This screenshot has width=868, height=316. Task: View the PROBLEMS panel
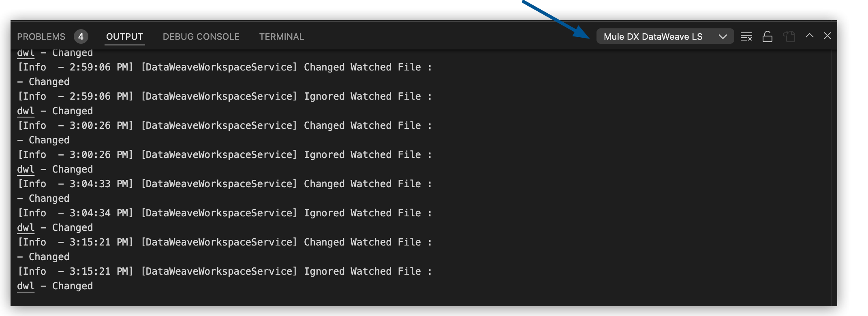coord(41,36)
